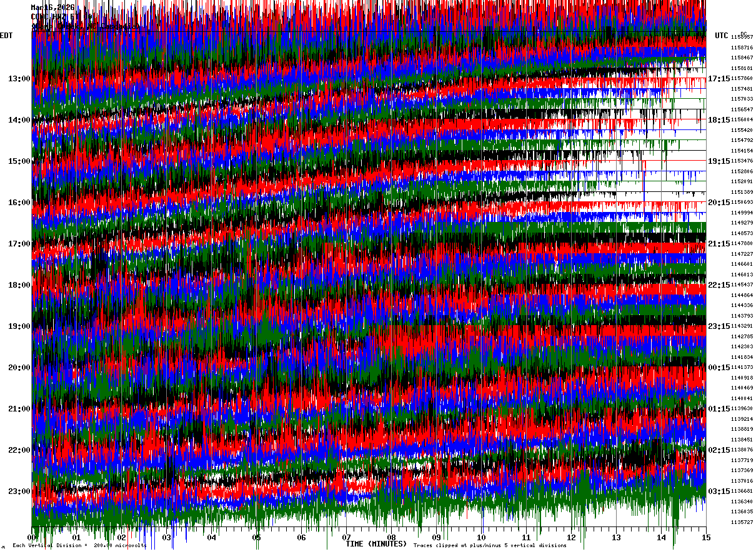This screenshot has height=554, width=756.
Task: Select the 19:00 EDT row label
Action: pyautogui.click(x=19, y=326)
